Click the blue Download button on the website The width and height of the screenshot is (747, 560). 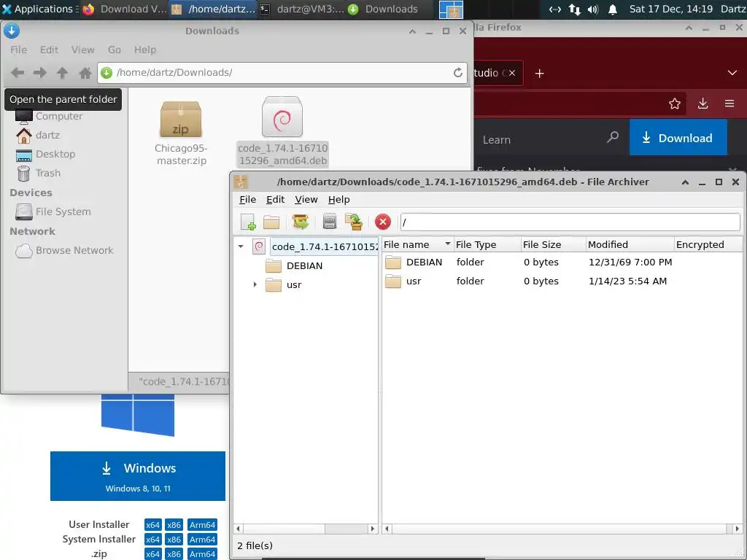(678, 138)
